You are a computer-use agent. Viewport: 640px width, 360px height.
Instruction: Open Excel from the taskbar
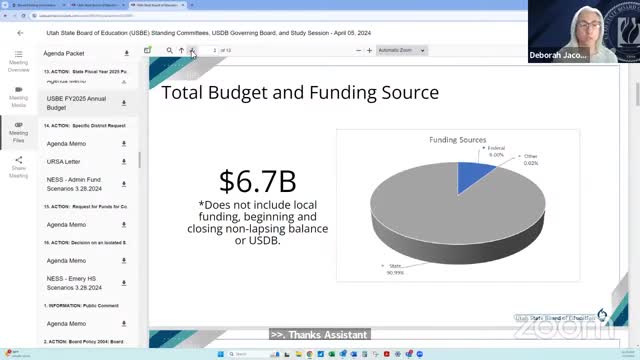[x=332, y=354]
